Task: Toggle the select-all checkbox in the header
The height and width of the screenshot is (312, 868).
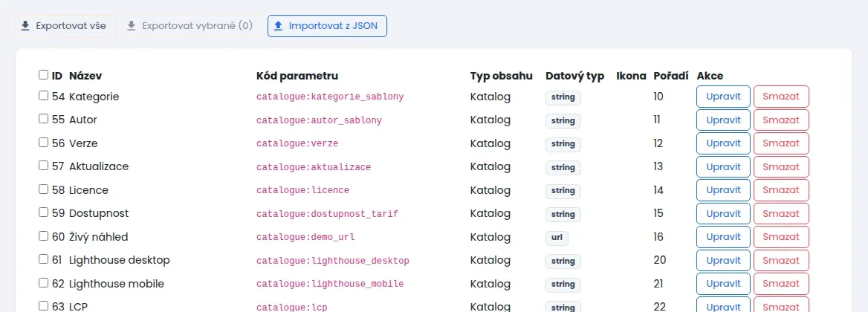Action: pyautogui.click(x=44, y=75)
